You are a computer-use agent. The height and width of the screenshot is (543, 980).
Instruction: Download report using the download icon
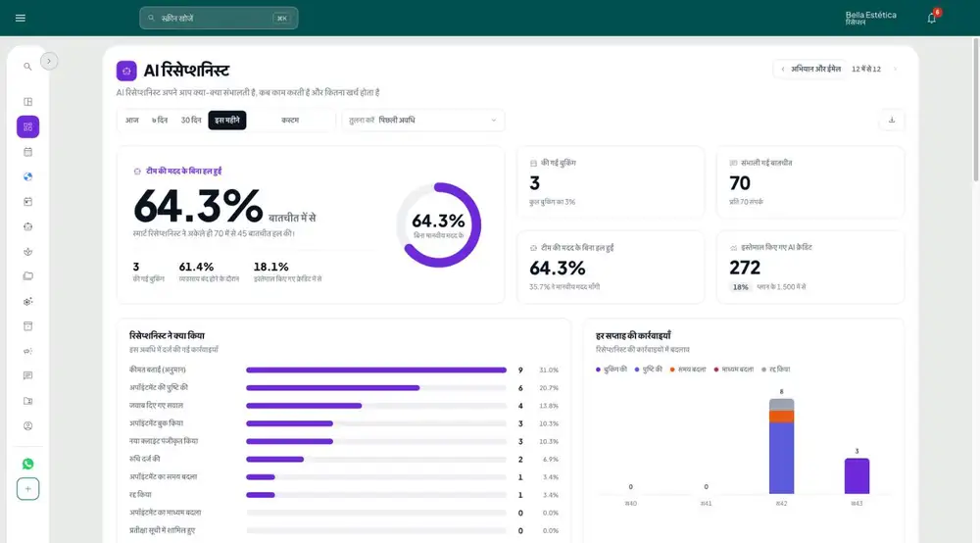892,120
